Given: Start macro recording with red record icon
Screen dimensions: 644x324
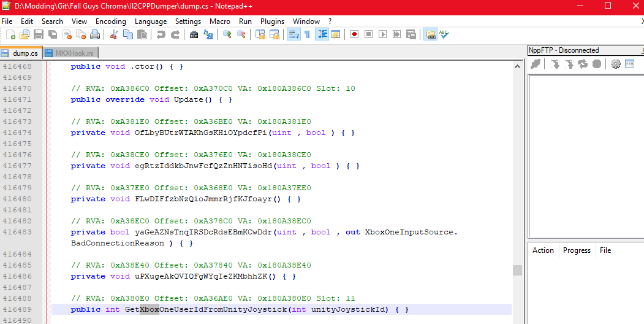Looking at the screenshot, I should 354,35.
